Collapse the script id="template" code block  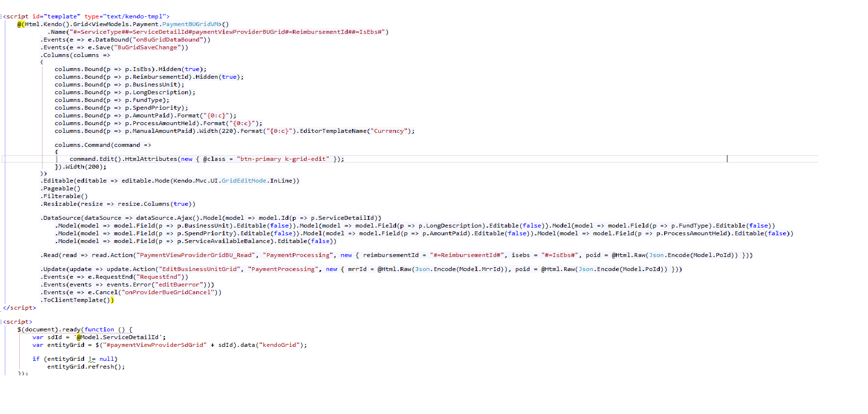point(1,16)
